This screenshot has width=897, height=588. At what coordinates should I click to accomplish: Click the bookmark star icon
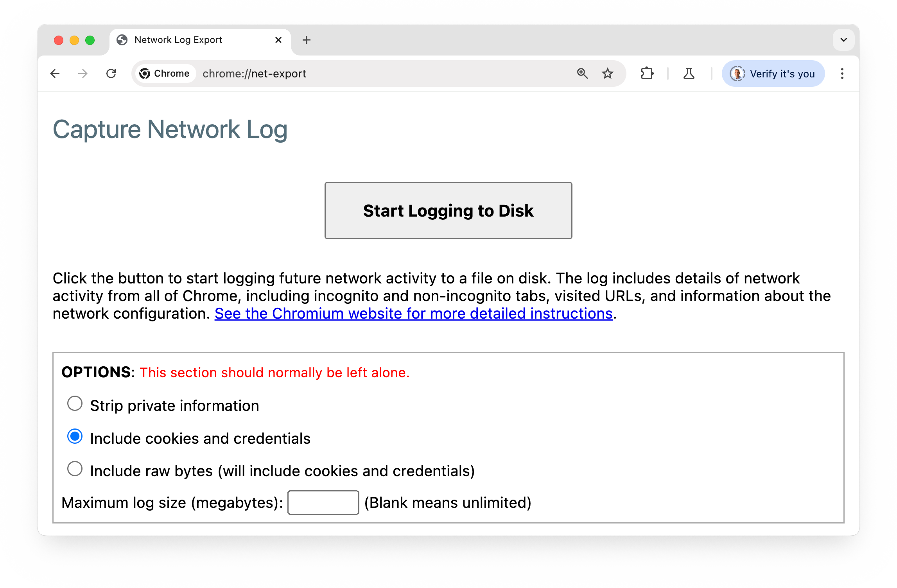click(x=606, y=73)
